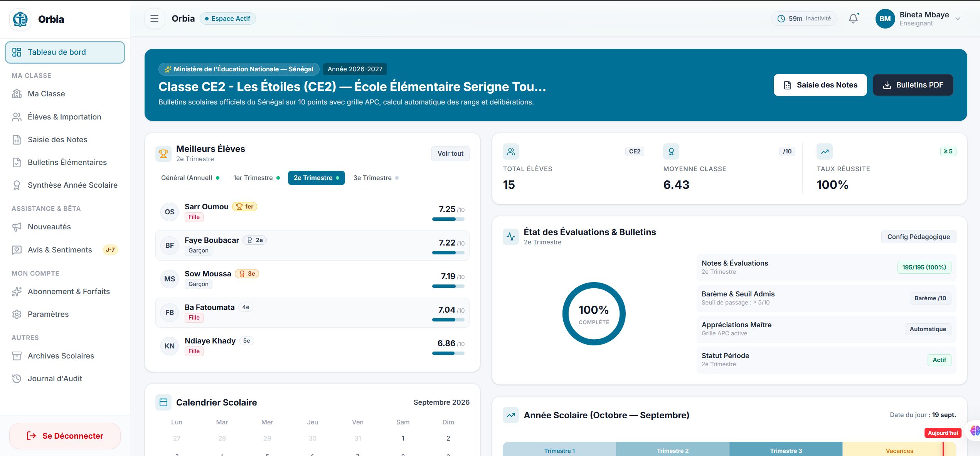Open Bulletins Élémentaires page

pyautogui.click(x=65, y=162)
